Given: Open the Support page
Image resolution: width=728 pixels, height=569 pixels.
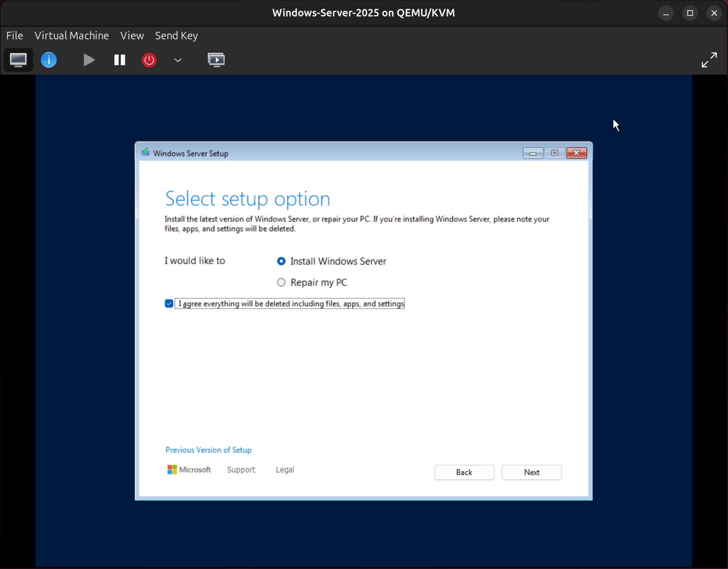Looking at the screenshot, I should click(x=241, y=470).
